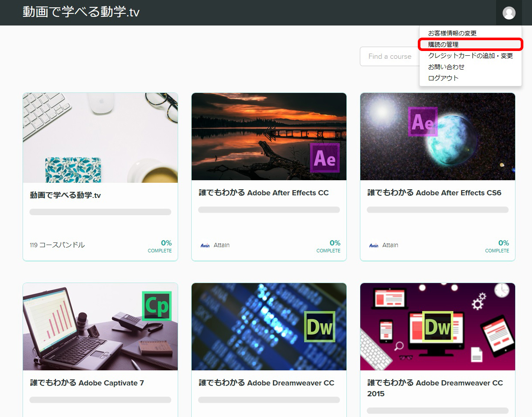The width and height of the screenshot is (532, 417).
Task: Click the green Cp Captivate icon
Action: (x=157, y=306)
